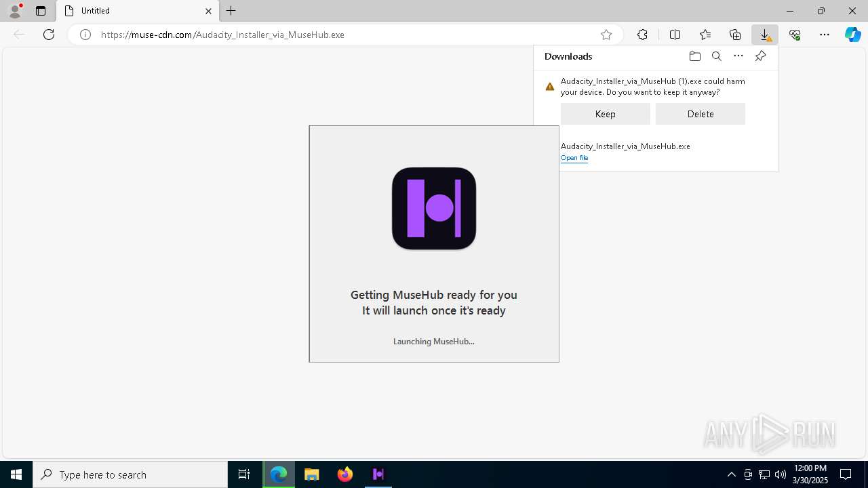Restore down the Edge window

tap(821, 11)
